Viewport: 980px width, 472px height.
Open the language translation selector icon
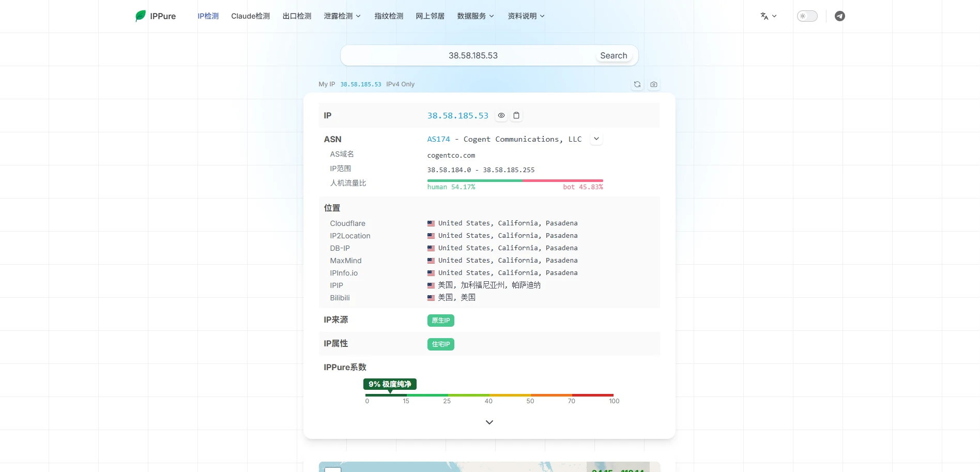coord(769,16)
